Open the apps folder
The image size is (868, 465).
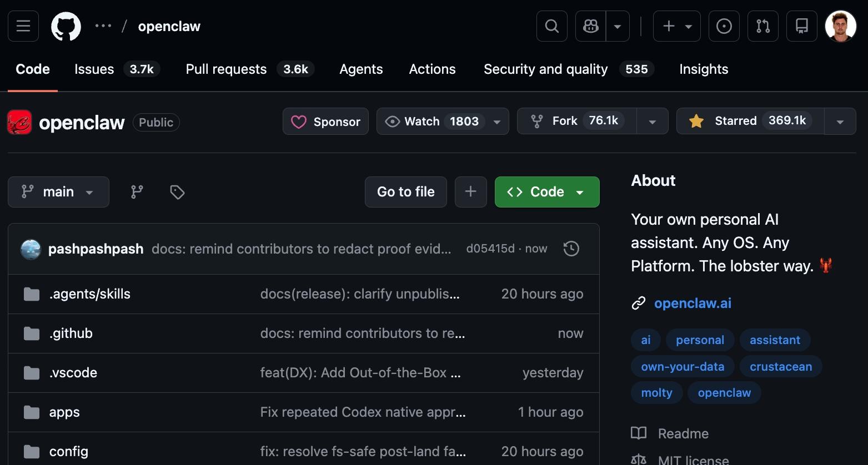64,412
